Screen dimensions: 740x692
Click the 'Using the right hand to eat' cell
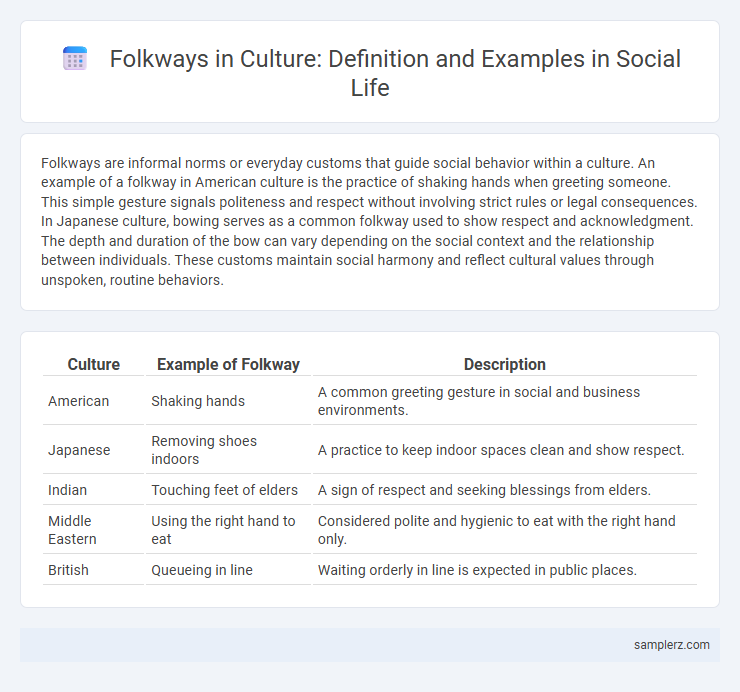[228, 530]
